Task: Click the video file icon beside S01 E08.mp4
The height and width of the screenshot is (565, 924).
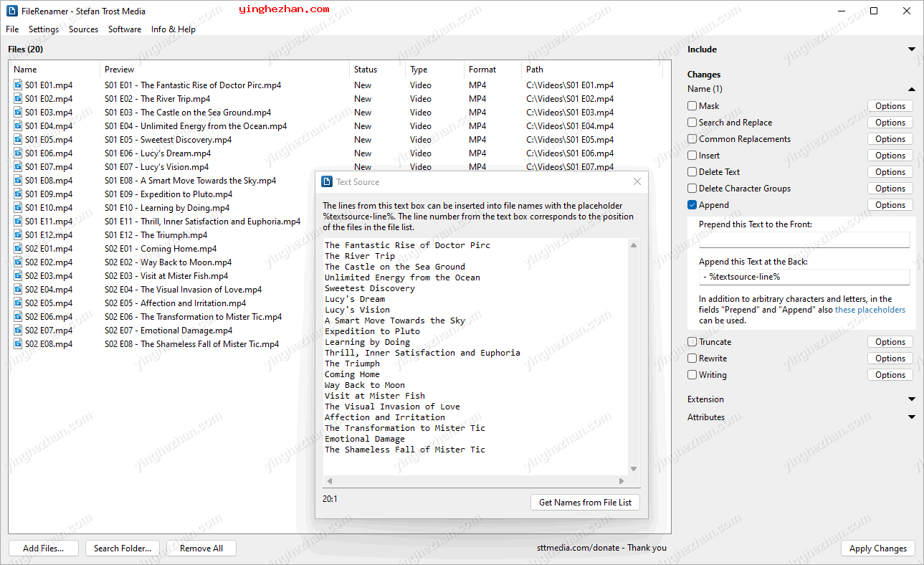Action: (19, 181)
